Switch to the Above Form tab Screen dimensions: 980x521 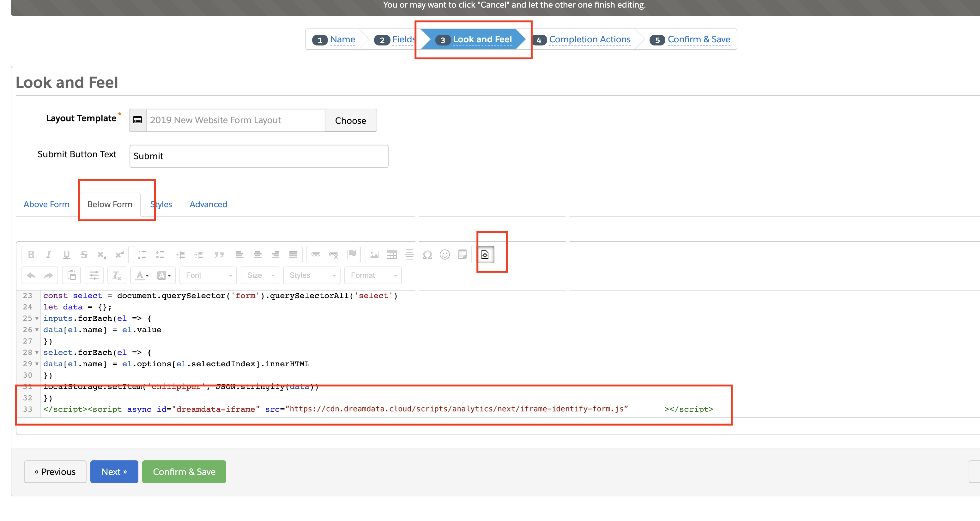click(46, 204)
